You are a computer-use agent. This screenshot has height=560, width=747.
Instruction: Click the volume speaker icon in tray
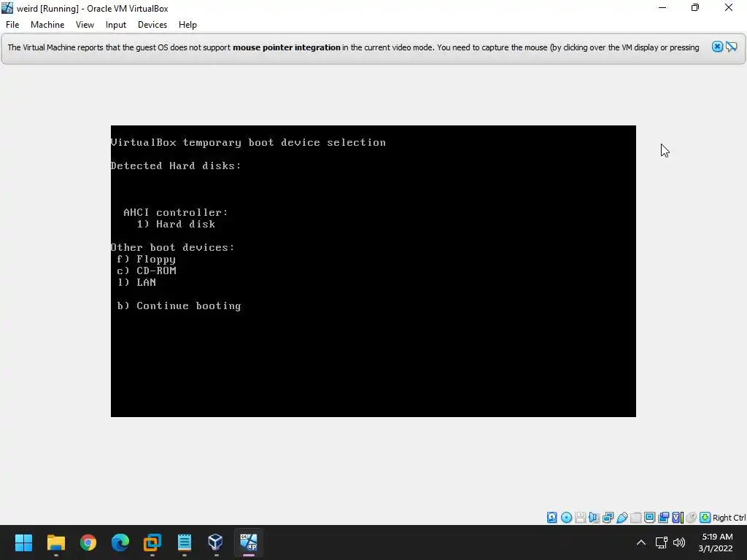coord(679,542)
